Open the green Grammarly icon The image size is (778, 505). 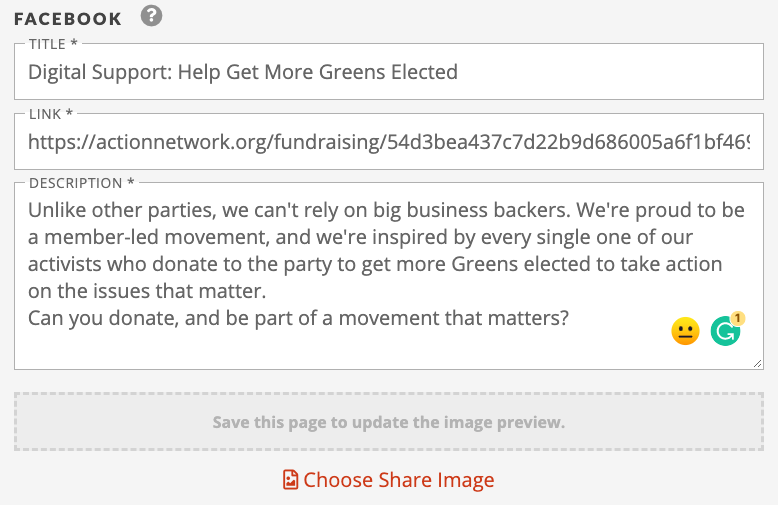point(725,331)
